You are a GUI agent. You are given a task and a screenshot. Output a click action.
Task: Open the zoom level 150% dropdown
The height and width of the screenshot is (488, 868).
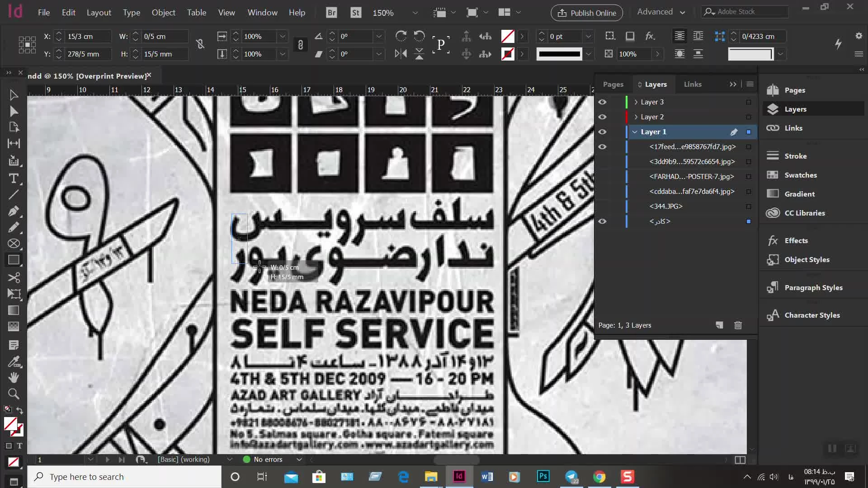click(x=415, y=13)
